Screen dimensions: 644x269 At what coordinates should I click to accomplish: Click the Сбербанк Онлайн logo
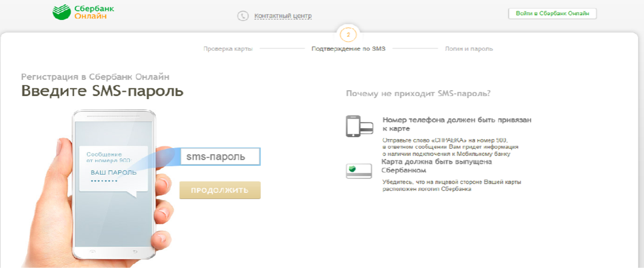click(x=83, y=12)
